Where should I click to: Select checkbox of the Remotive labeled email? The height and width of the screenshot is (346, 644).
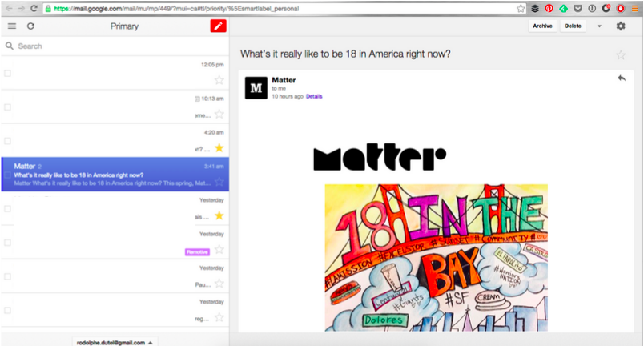tap(7, 243)
